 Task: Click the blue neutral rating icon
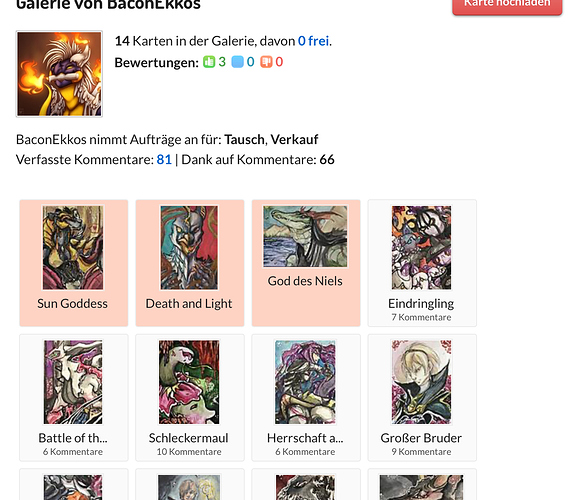(x=237, y=62)
